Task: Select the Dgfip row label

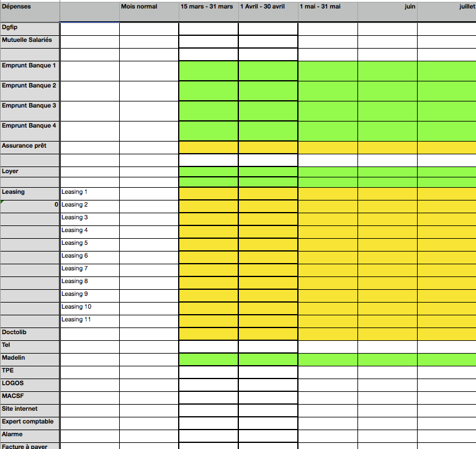Action: coord(30,29)
